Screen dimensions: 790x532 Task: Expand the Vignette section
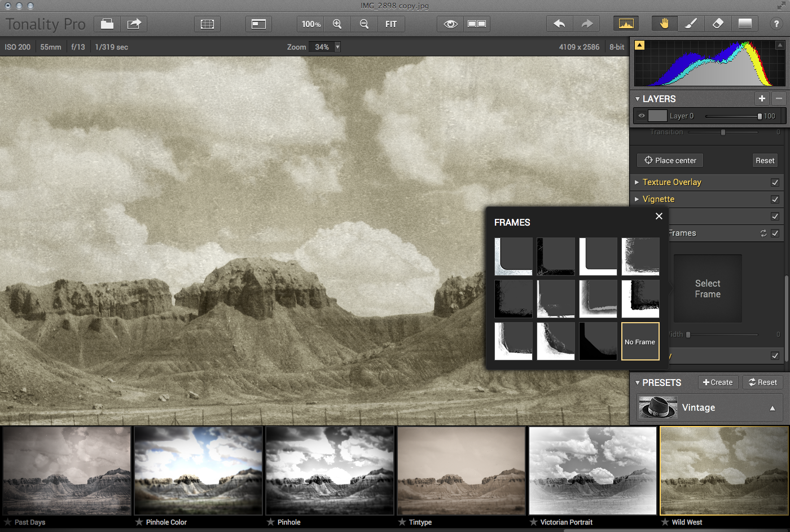coord(637,199)
